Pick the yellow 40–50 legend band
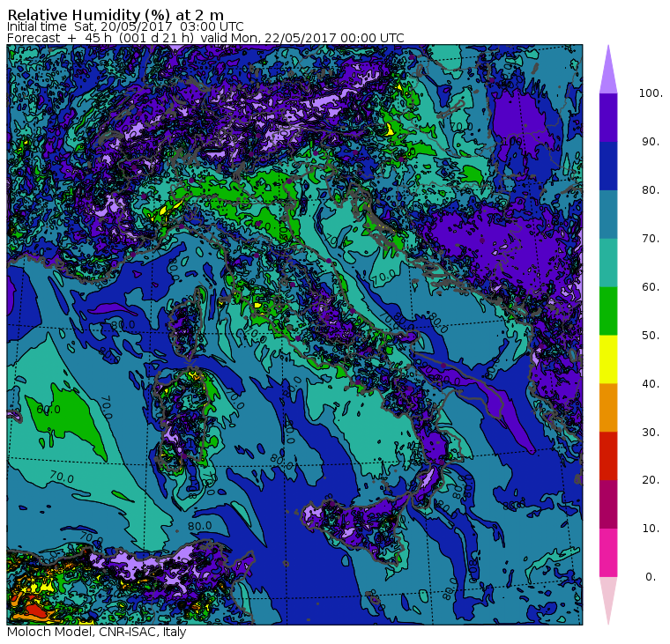 click(x=608, y=359)
